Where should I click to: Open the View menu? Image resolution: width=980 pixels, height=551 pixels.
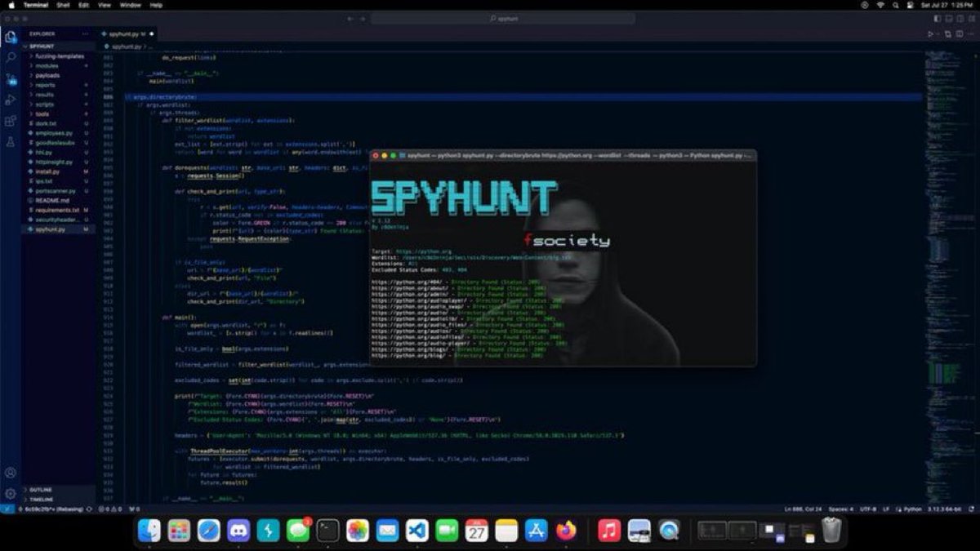click(104, 5)
